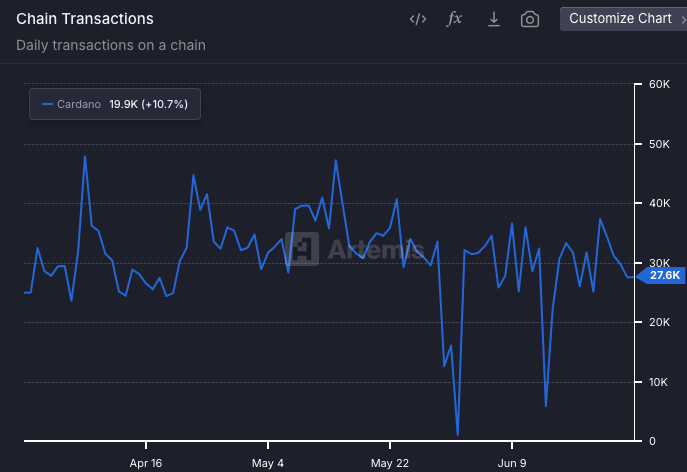Click the May 22 axis label
This screenshot has height=472, width=687.
pyautogui.click(x=390, y=463)
